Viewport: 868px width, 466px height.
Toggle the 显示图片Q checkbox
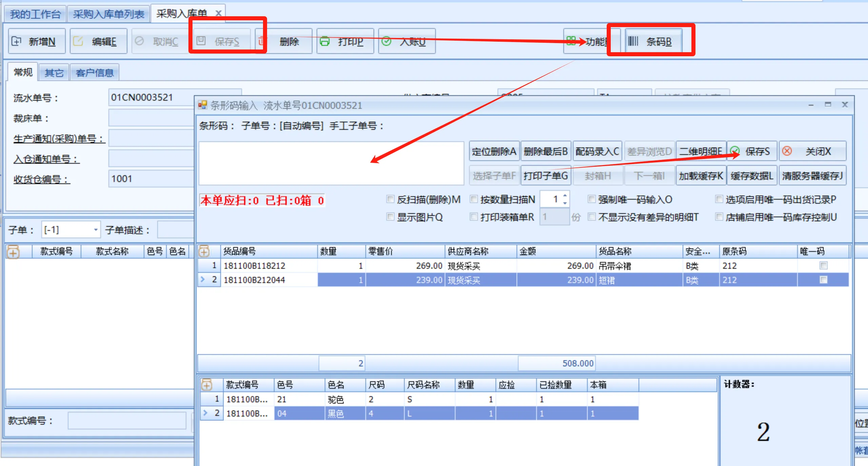(390, 217)
